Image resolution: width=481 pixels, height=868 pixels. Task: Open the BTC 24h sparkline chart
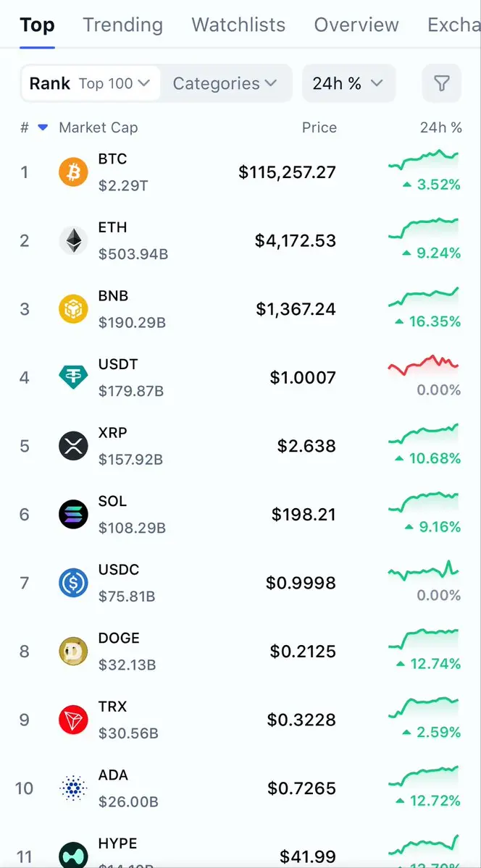(x=424, y=161)
